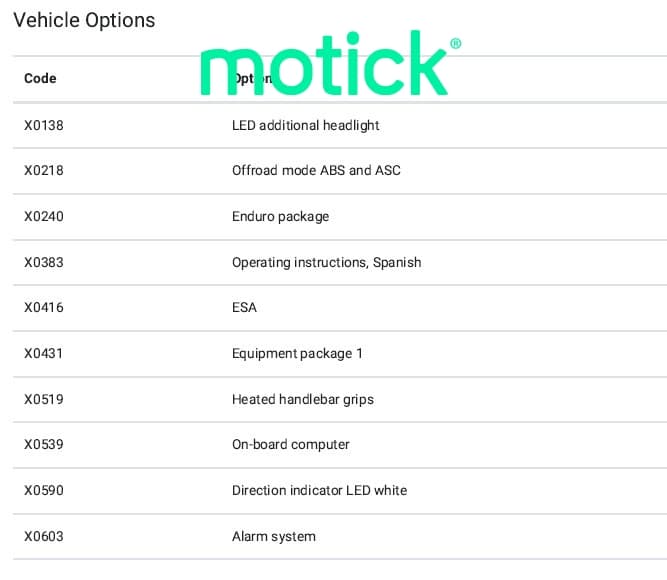
Task: Select code X0519 cell
Action: tap(44, 399)
